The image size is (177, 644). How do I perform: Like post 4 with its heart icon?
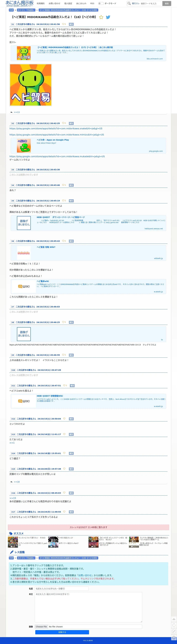(63, 185)
